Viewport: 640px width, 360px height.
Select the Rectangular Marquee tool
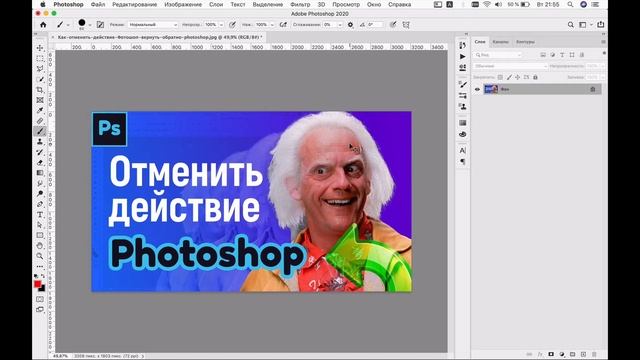(x=40, y=58)
